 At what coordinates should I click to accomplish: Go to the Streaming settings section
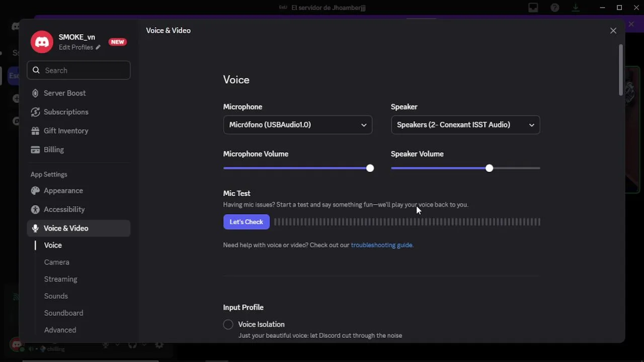[x=60, y=279]
